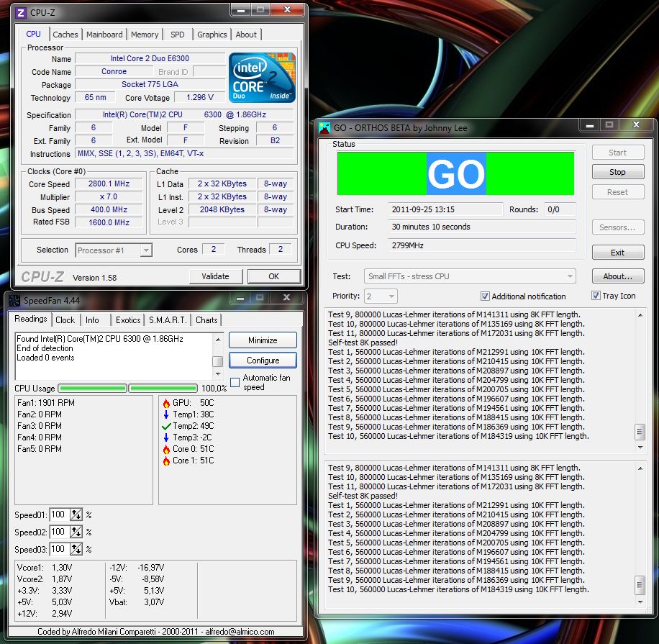Adjust the Speed01 spinner arrows
Viewport: 659px width, 644px height.
tap(76, 514)
